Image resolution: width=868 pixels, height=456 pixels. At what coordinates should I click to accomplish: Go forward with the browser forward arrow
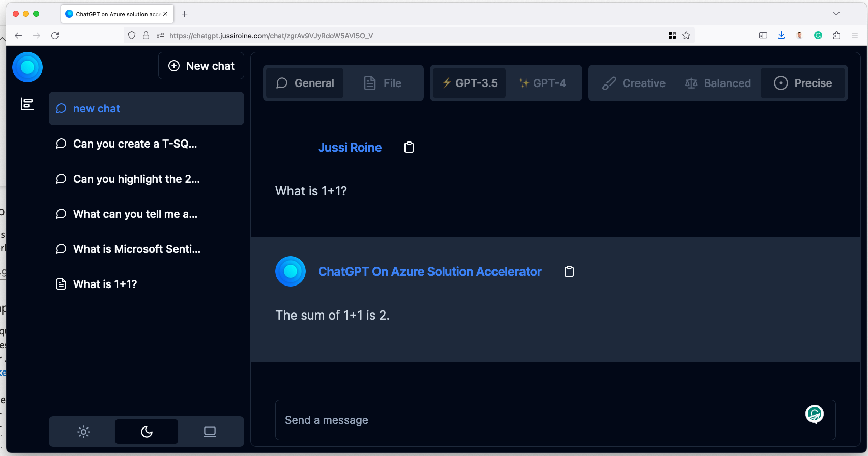point(37,35)
